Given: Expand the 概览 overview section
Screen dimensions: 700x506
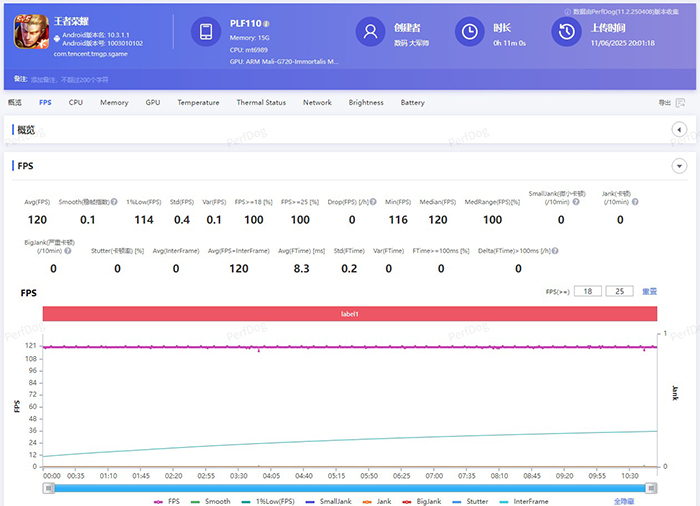Looking at the screenshot, I should click(x=679, y=130).
